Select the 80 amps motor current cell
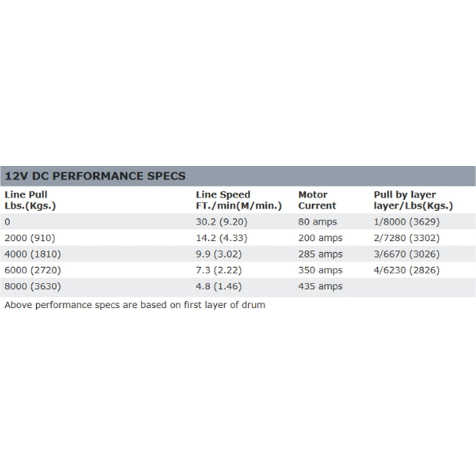This screenshot has height=476, width=476. point(318,222)
